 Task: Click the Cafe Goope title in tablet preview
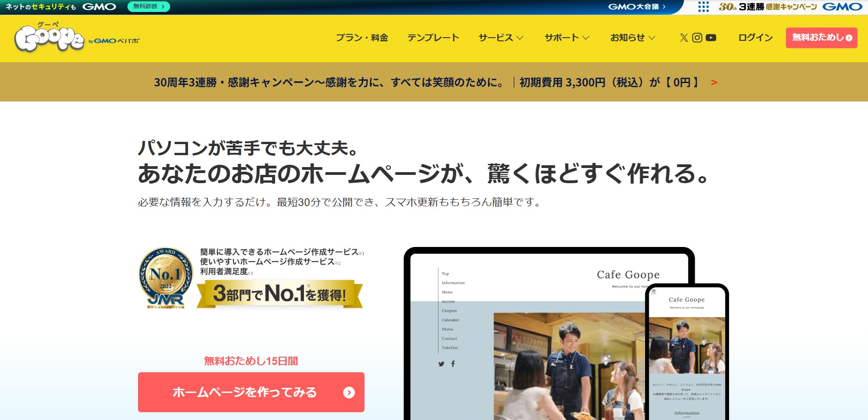click(628, 275)
